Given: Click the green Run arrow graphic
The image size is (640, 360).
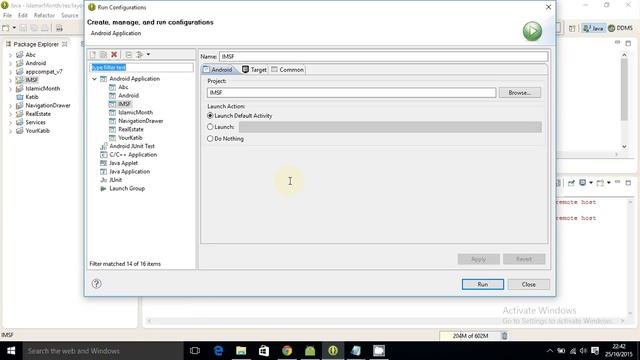Looking at the screenshot, I should pyautogui.click(x=532, y=31).
